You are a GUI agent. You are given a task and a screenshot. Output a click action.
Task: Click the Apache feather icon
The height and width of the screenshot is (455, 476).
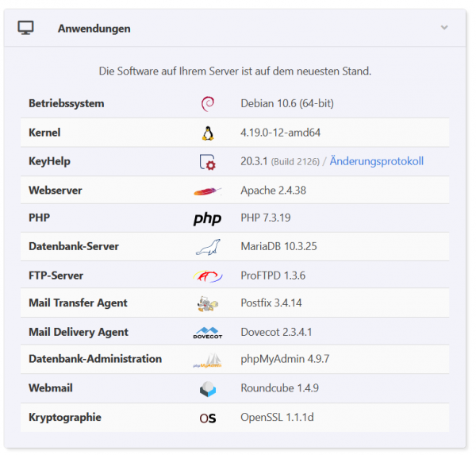tap(208, 191)
